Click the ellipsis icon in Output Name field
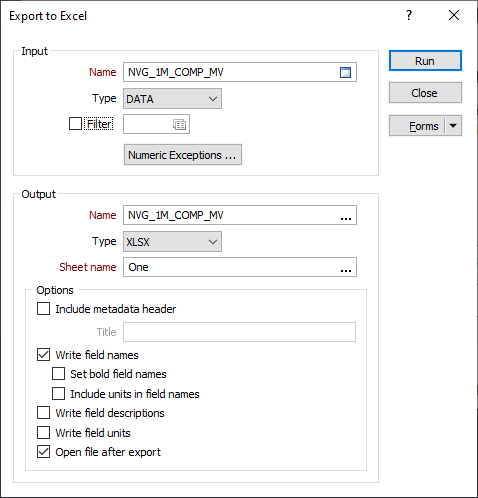Viewport: 478px width, 498px height. tap(346, 216)
